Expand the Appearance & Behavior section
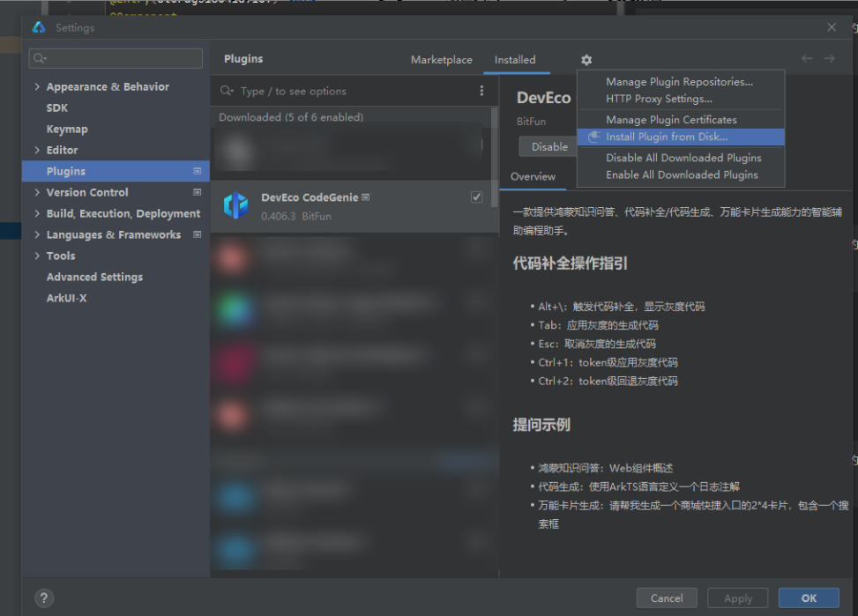Screen dimensions: 858x616 click(37, 86)
